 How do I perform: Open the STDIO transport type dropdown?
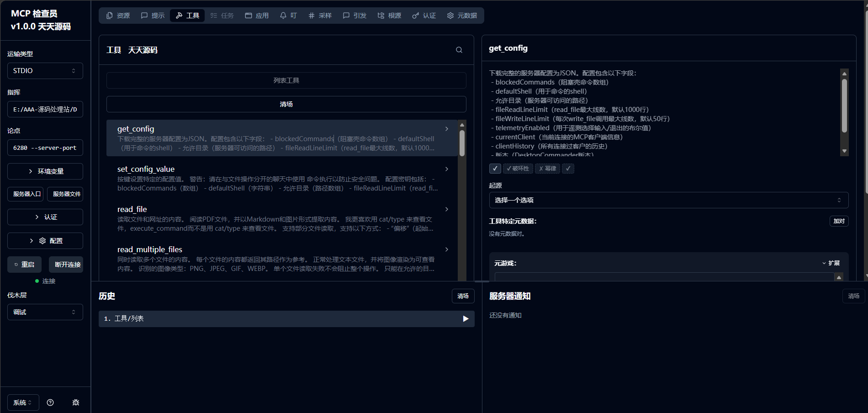[x=45, y=71]
